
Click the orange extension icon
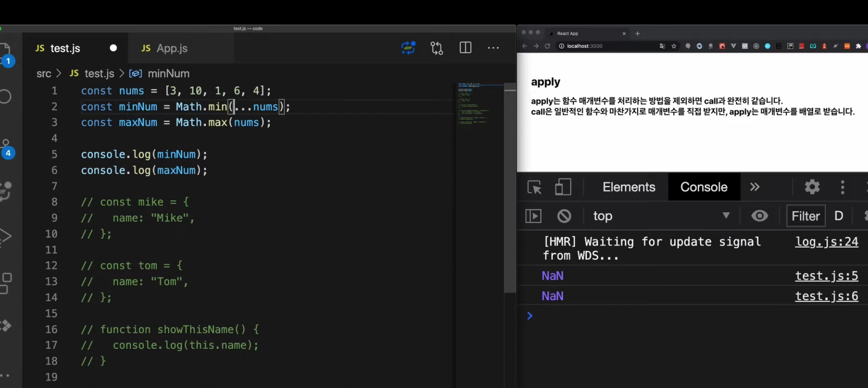click(x=847, y=46)
